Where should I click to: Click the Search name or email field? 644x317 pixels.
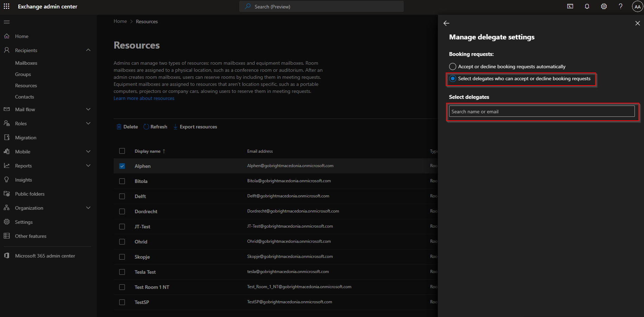click(x=542, y=112)
